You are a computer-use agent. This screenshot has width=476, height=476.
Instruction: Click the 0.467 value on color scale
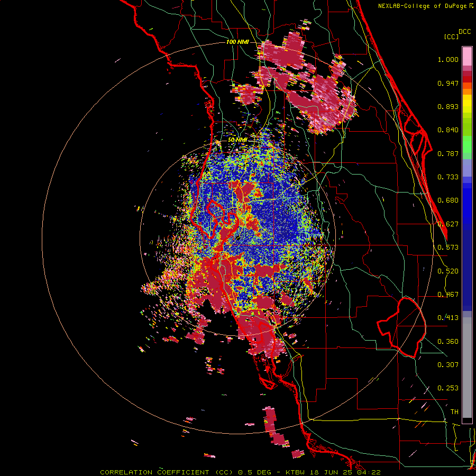pyautogui.click(x=448, y=295)
